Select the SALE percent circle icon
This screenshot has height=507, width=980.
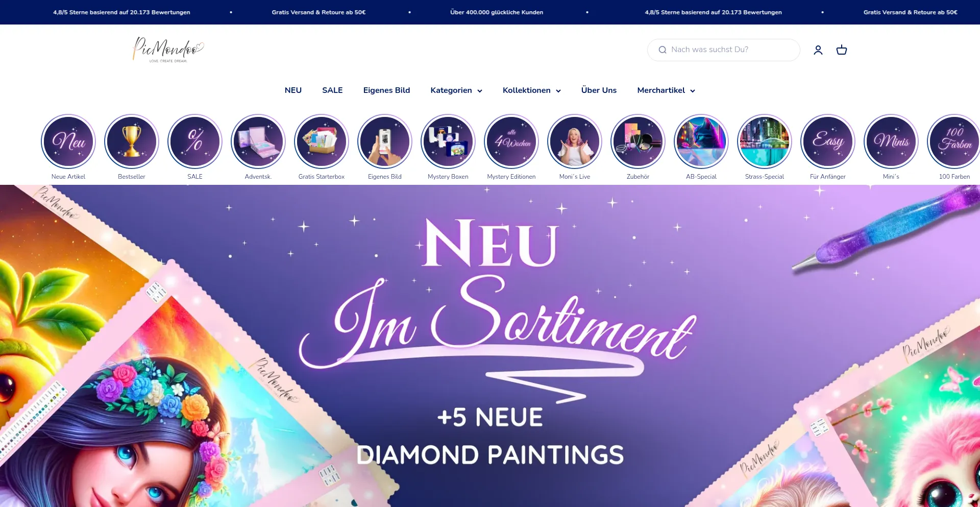195,141
